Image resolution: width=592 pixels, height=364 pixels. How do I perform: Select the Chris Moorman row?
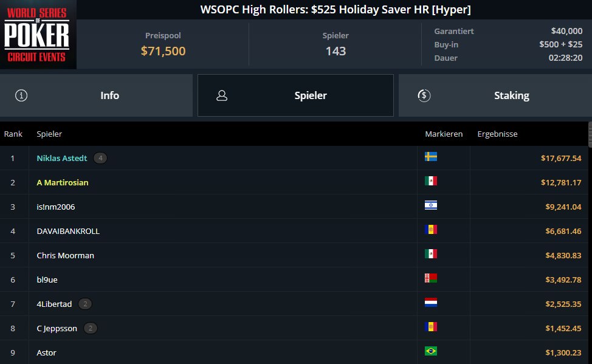[x=294, y=255]
